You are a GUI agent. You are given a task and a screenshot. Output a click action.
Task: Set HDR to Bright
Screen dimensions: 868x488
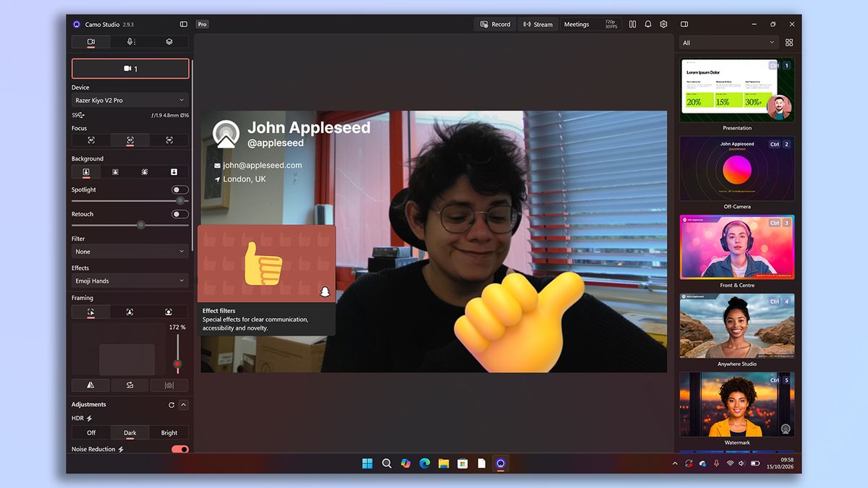169,433
